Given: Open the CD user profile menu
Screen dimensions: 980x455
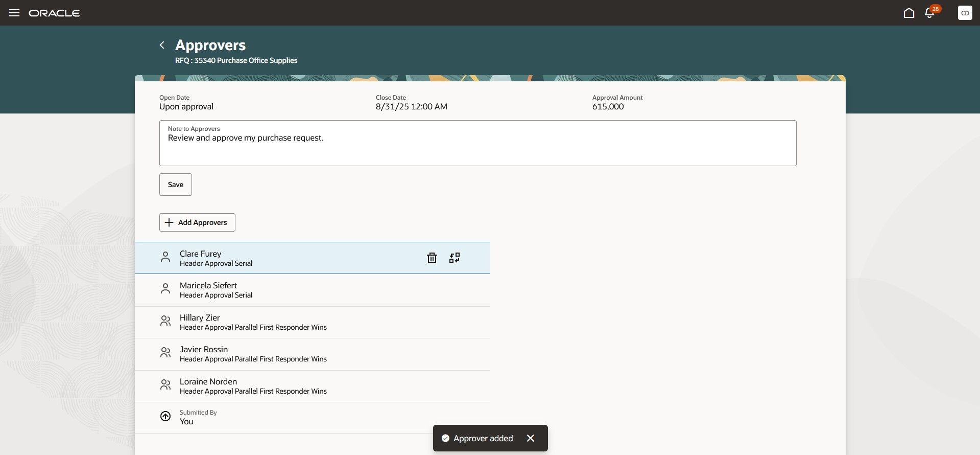Looking at the screenshot, I should (965, 13).
